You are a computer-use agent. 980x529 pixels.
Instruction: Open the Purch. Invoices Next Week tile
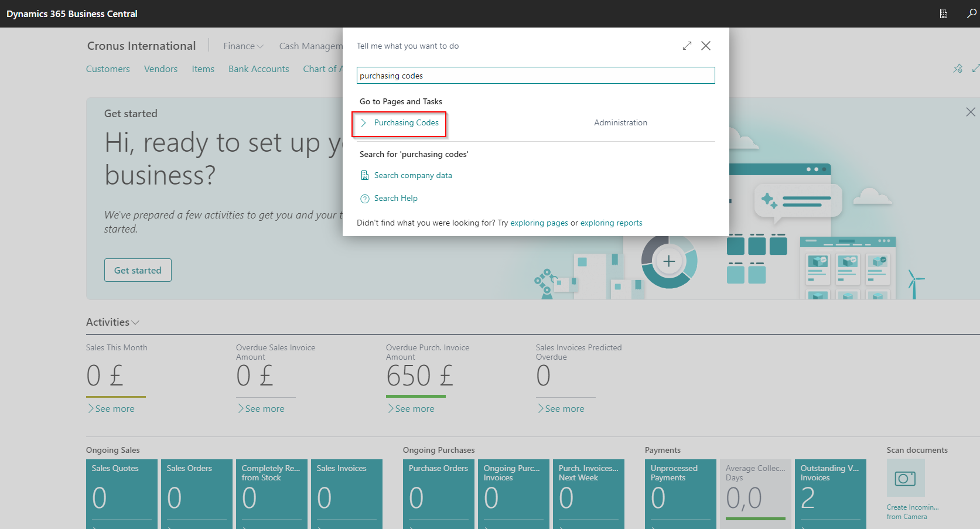[x=589, y=494]
